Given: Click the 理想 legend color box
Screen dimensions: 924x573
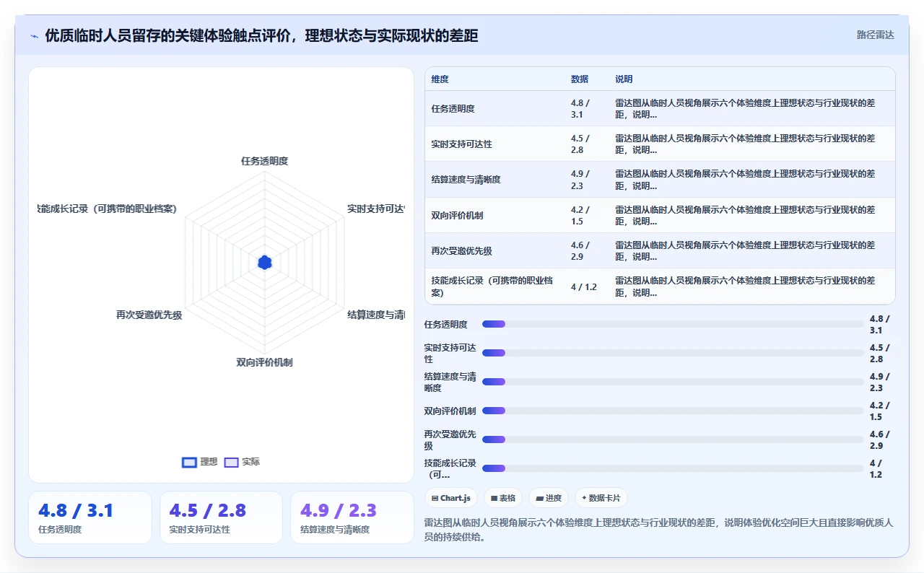Looking at the screenshot, I should [x=189, y=463].
